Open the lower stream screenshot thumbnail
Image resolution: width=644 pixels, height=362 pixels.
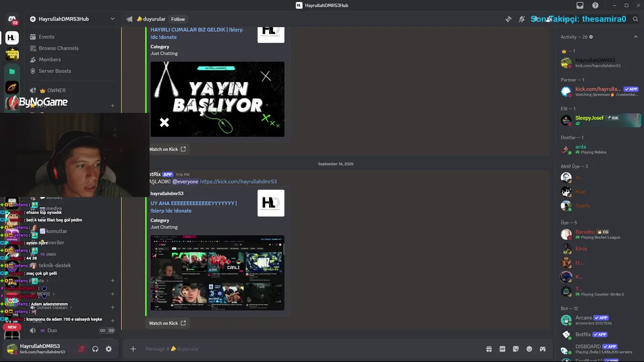click(217, 273)
